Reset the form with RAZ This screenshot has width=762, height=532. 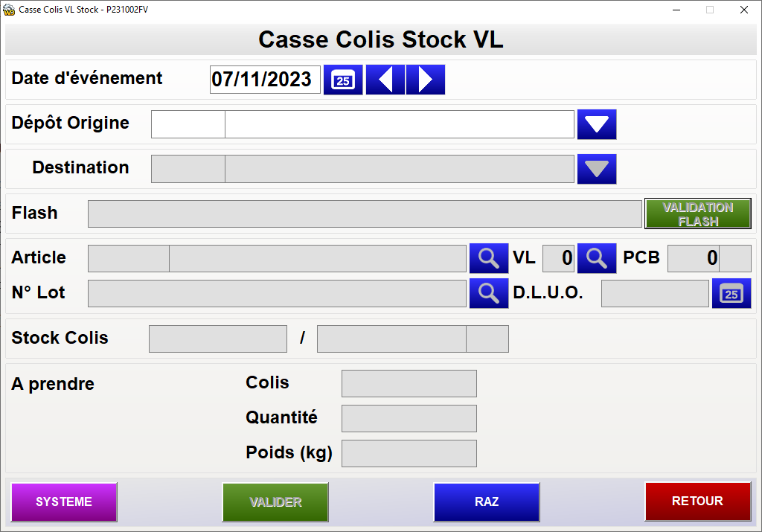487,502
